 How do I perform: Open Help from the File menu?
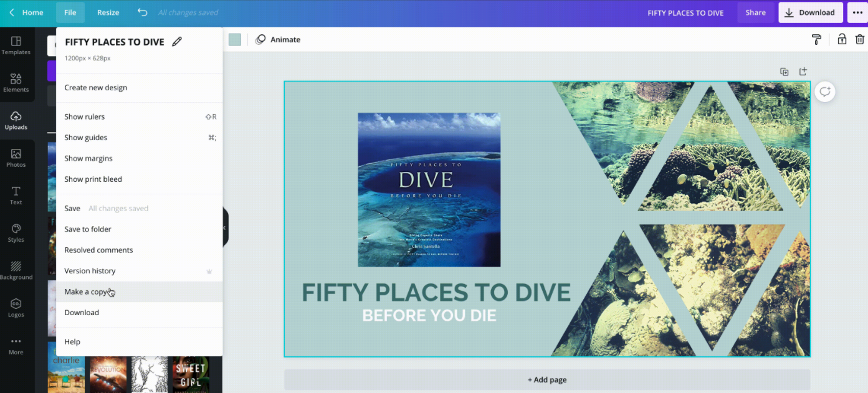140,342
